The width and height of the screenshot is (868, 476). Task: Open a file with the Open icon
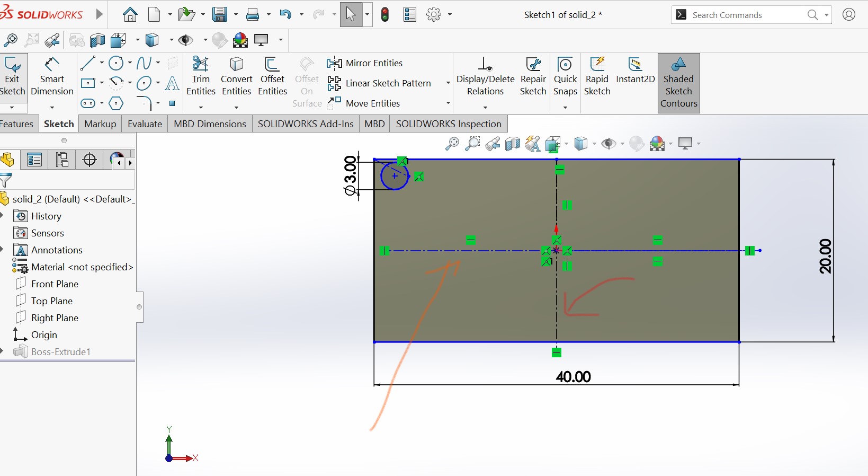(x=186, y=15)
